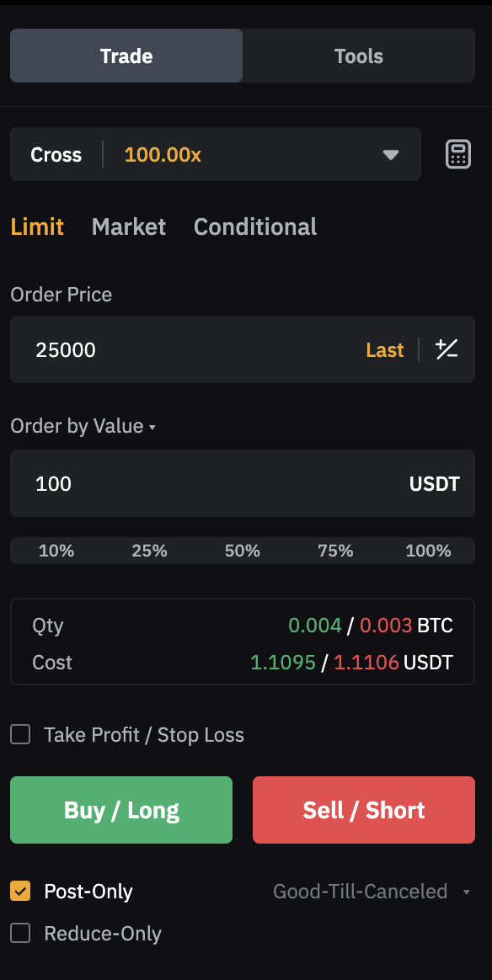Click the leverage dropdown arrow

[x=391, y=154]
